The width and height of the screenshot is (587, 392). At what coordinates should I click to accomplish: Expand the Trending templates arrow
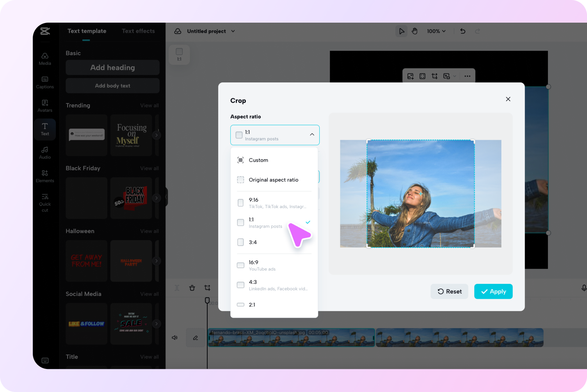(157, 135)
